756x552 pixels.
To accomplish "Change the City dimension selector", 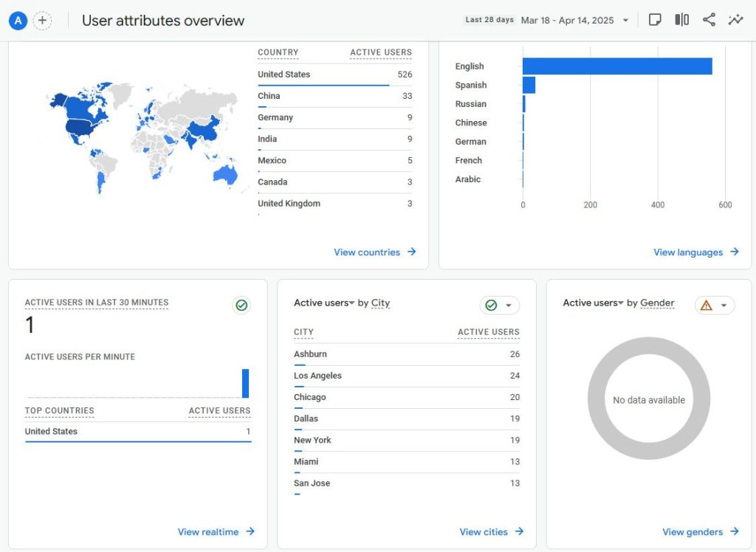I will [x=380, y=303].
